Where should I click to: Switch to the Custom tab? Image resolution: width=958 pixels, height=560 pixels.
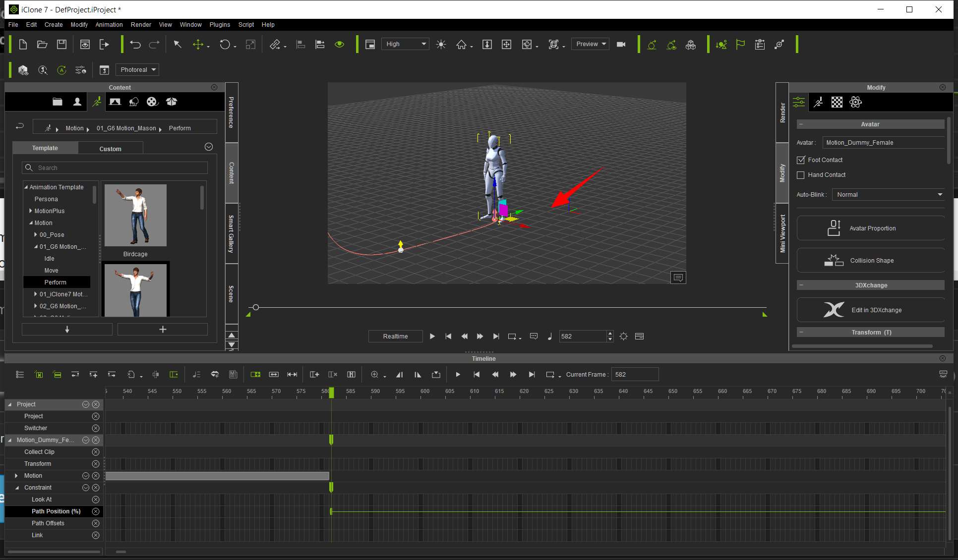(x=110, y=149)
